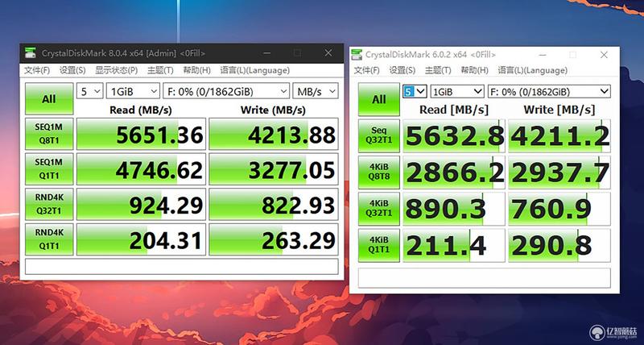Click the 263.29 write result
This screenshot has width=644, height=345.
[x=274, y=239]
